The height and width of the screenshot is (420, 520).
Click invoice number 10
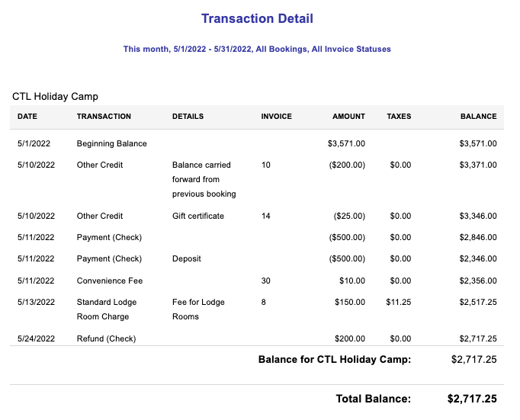(265, 165)
